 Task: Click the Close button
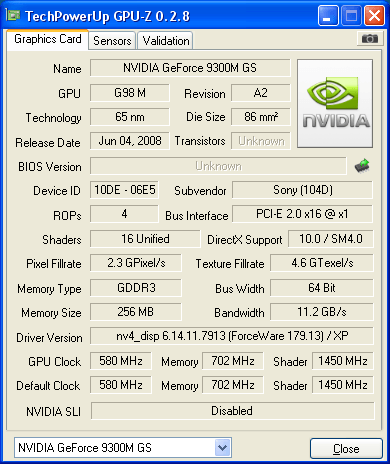[x=346, y=449]
